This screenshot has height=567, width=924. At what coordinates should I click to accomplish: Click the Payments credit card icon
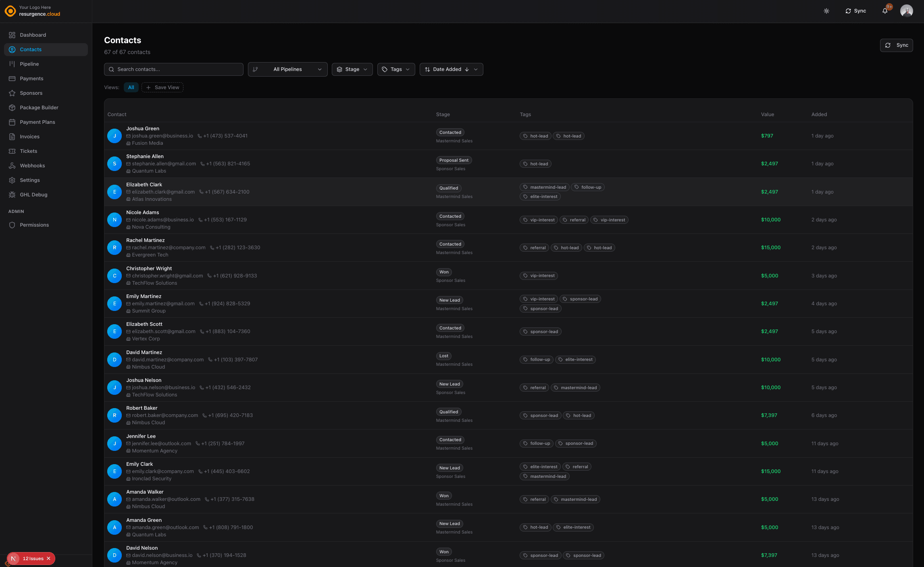coord(12,78)
